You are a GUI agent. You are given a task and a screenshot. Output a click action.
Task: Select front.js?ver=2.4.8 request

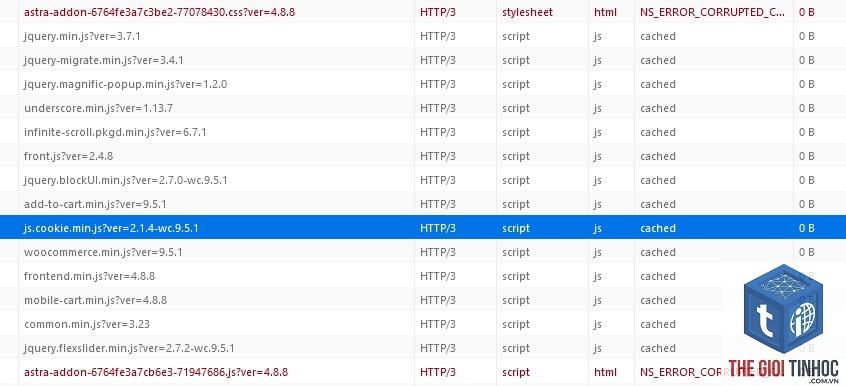click(x=423, y=156)
